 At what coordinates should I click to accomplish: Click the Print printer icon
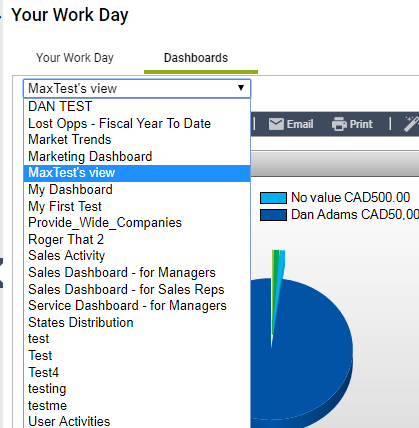(339, 124)
